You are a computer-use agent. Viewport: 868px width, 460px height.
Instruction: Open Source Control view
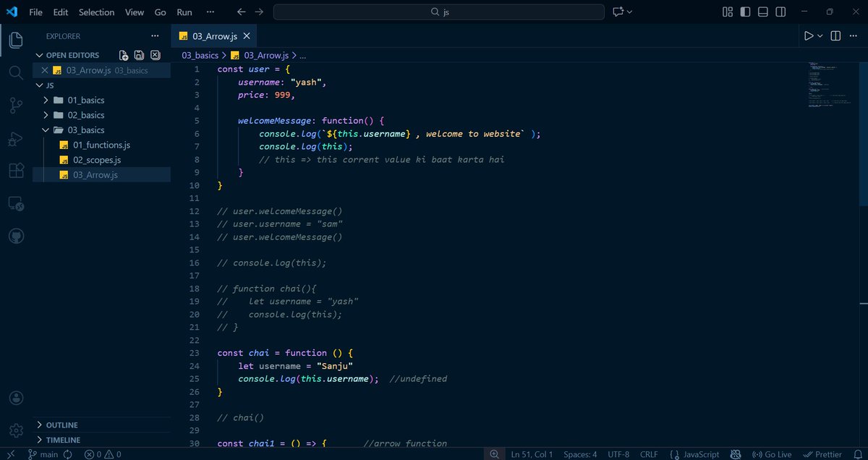(x=16, y=106)
